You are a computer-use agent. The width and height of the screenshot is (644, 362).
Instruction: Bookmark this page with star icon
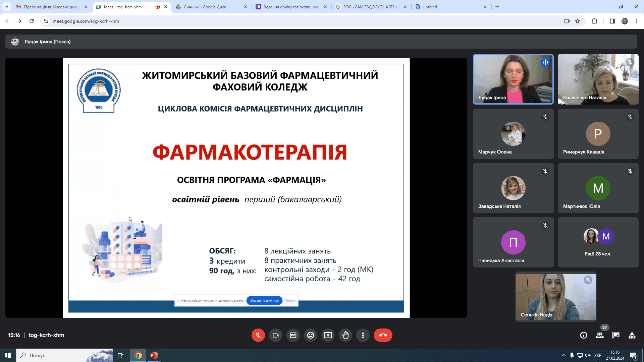click(x=578, y=21)
